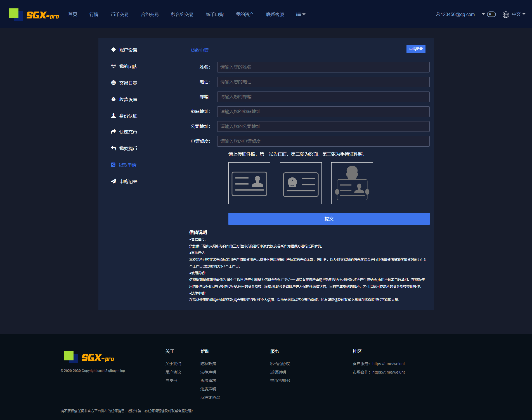Focus the 姓名 name input field
Image resolution: width=532 pixels, height=420 pixels.
323,67
